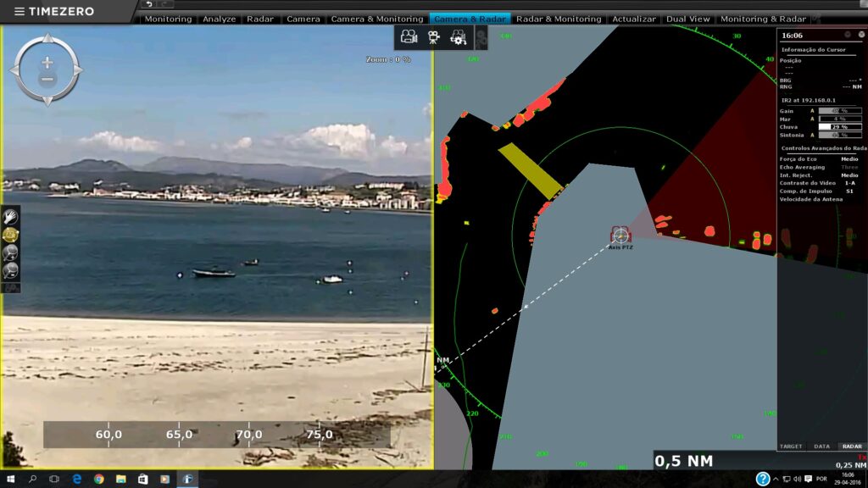868x488 pixels.
Task: Adjust the Gain slider bar
Action: (840, 111)
